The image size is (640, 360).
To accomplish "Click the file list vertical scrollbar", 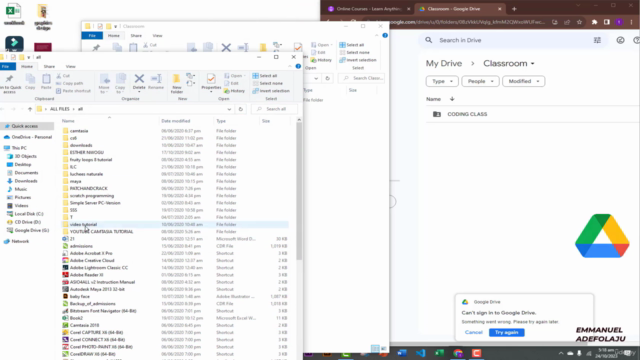I will pos(299,190).
